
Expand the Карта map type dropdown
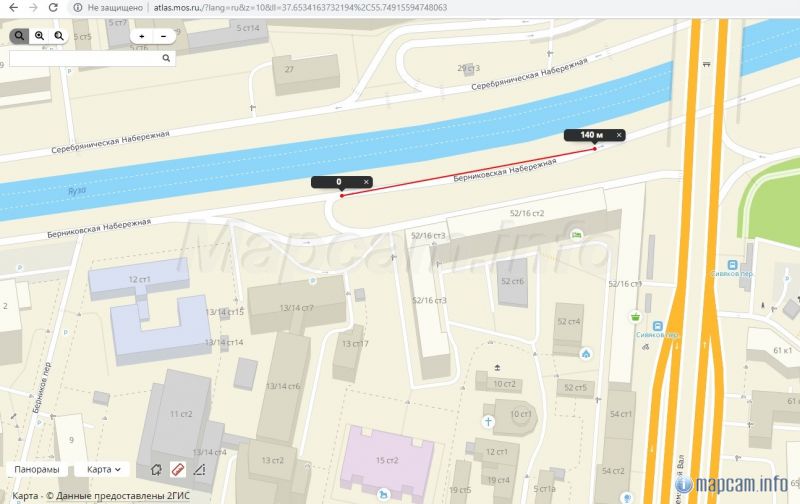click(x=103, y=469)
